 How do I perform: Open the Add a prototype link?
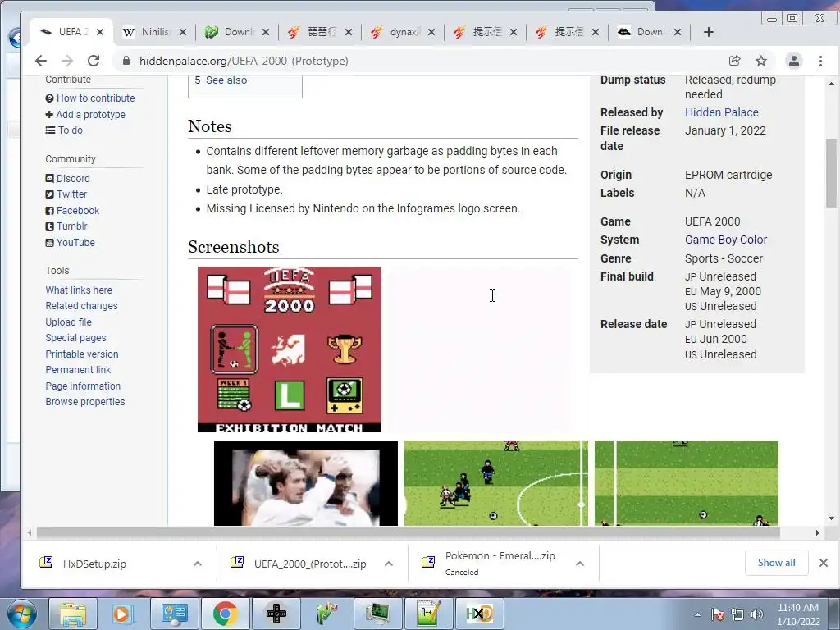coord(90,114)
